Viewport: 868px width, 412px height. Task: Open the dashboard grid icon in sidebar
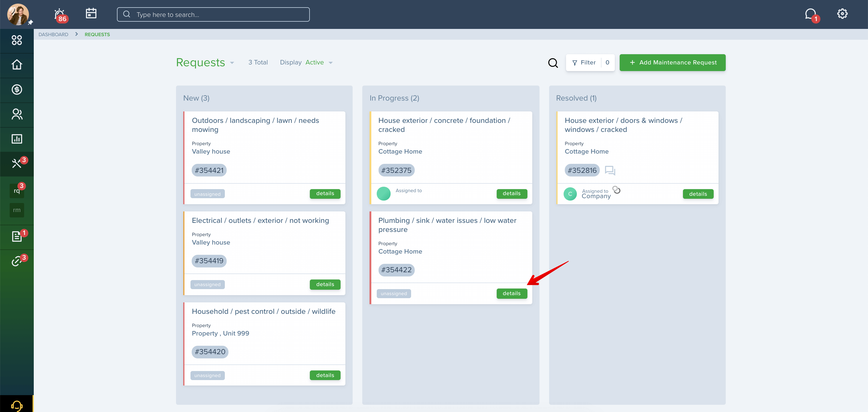[x=17, y=40]
